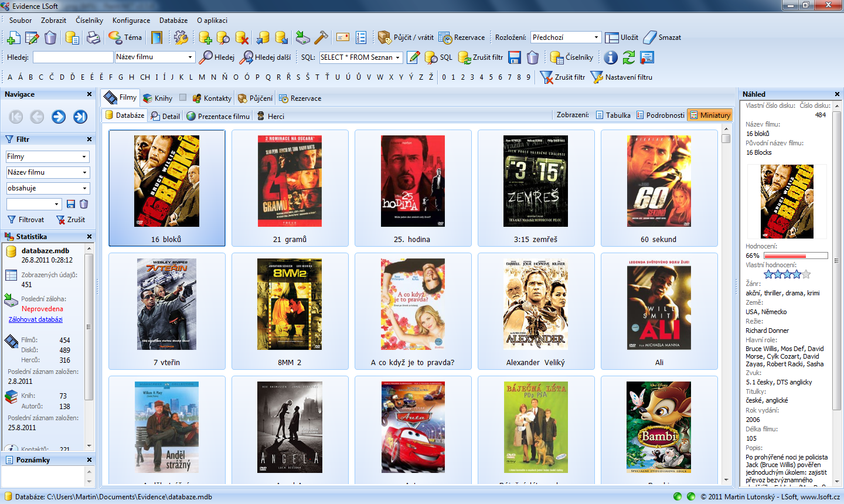Click the printer icon in the toolbar
844x504 pixels.
click(x=93, y=38)
